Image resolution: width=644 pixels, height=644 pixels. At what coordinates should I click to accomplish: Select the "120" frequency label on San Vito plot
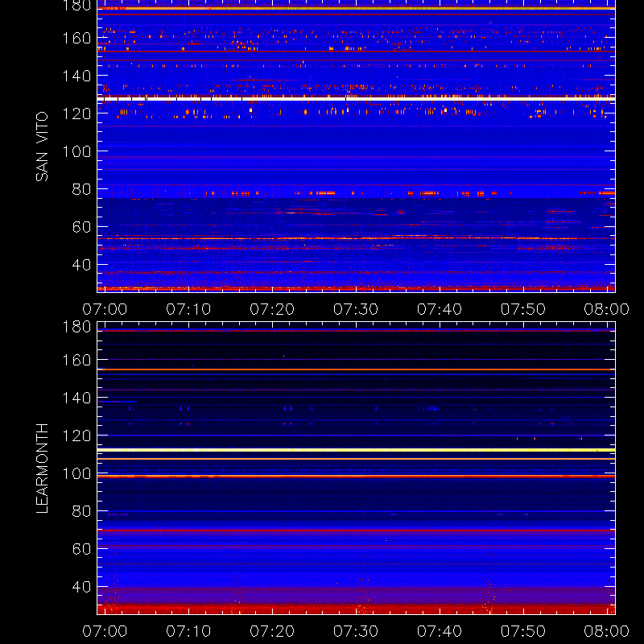[x=76, y=114]
